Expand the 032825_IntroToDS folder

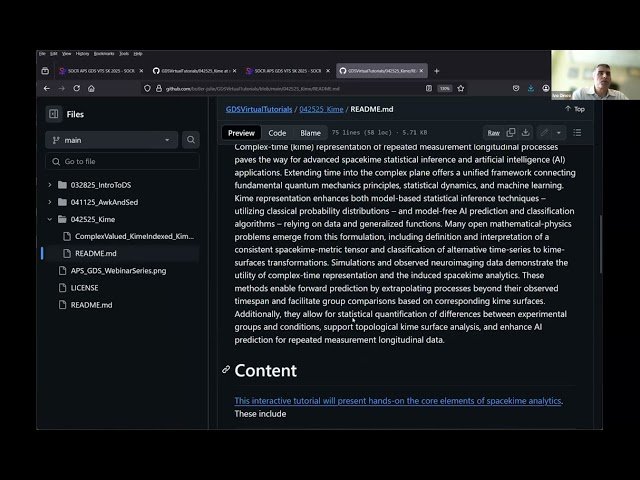pyautogui.click(x=50, y=185)
